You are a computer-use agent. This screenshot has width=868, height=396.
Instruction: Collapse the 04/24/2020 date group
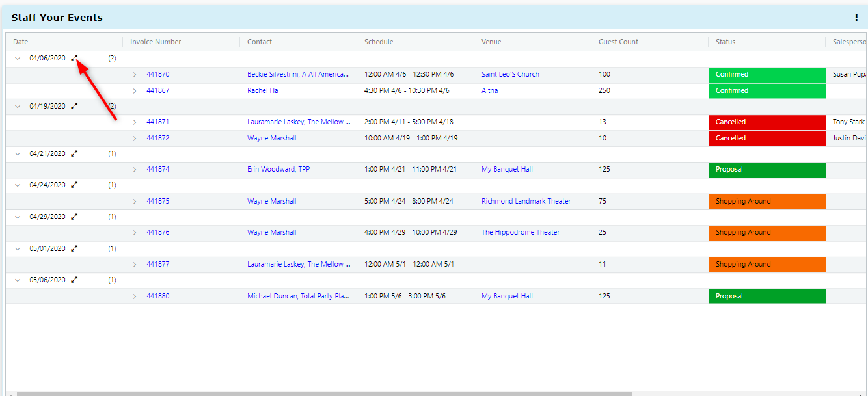(18, 185)
